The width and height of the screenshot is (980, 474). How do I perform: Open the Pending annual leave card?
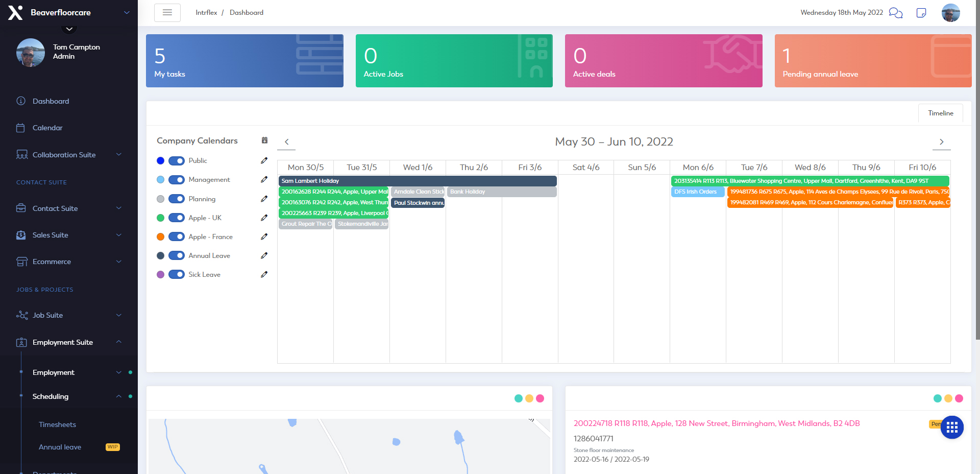pyautogui.click(x=873, y=61)
